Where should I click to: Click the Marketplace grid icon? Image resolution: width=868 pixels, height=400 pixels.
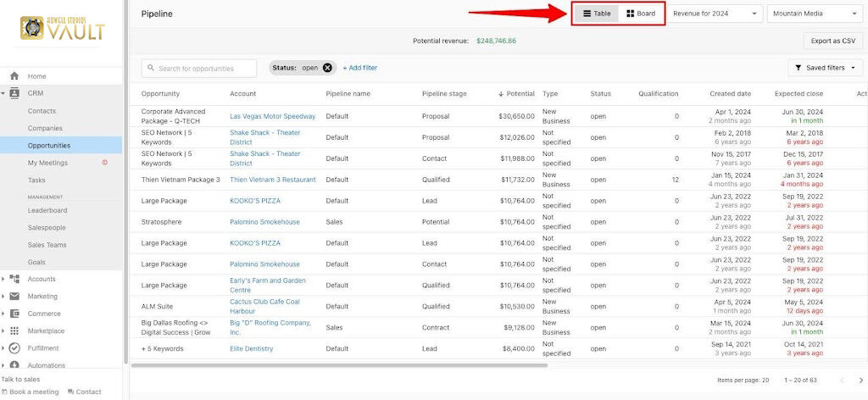(14, 331)
